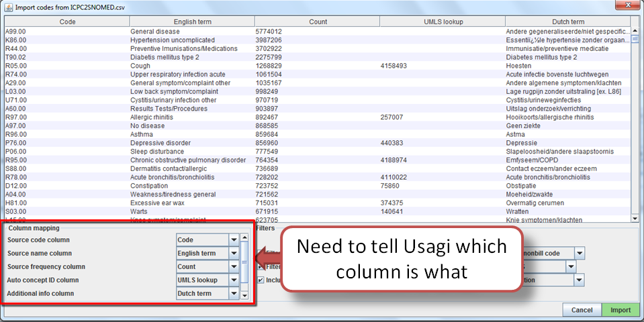Click the Import button
Screen dimensions: 644x322
coord(620,311)
